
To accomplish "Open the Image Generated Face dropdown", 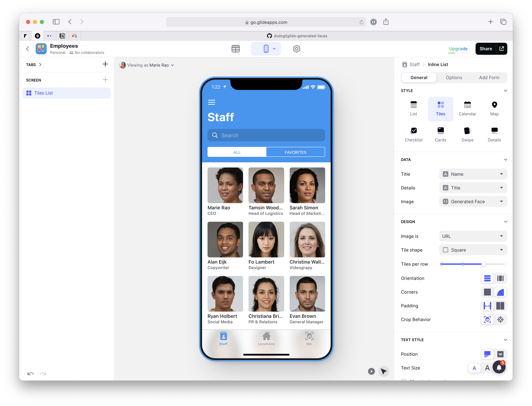I will tap(473, 202).
